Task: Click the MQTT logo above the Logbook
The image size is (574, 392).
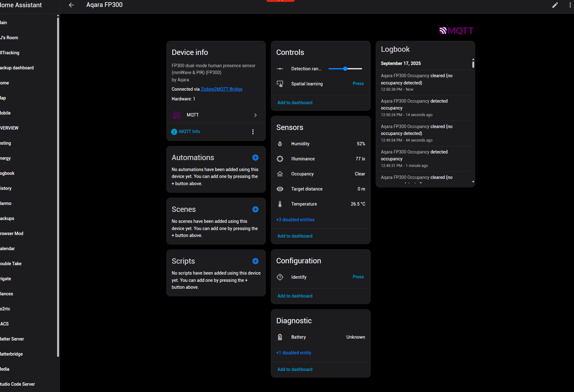Action: (456, 30)
